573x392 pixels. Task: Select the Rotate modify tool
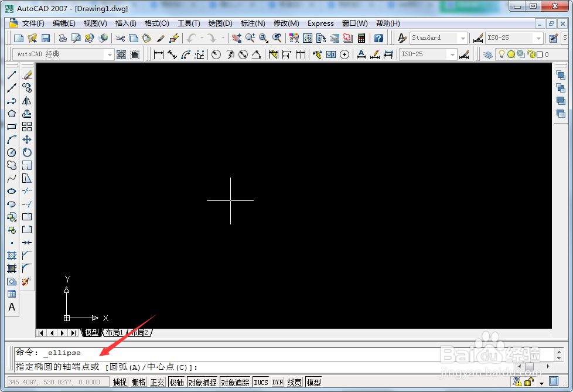point(27,153)
